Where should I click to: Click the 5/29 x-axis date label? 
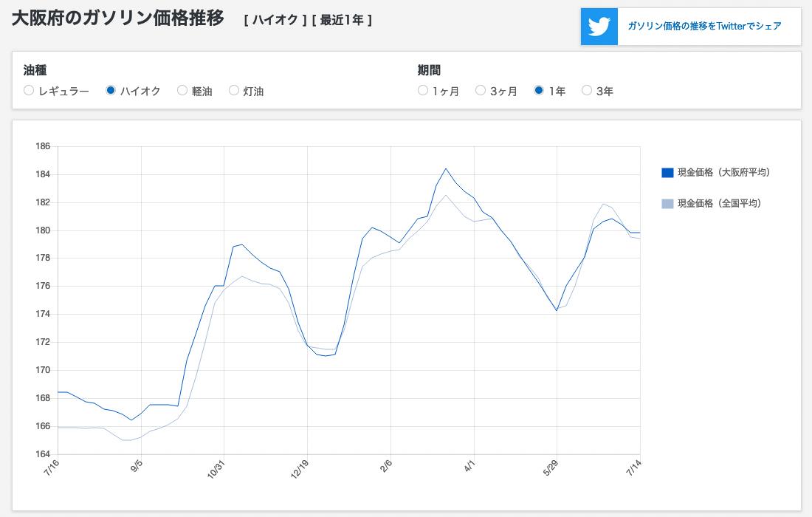pyautogui.click(x=551, y=468)
